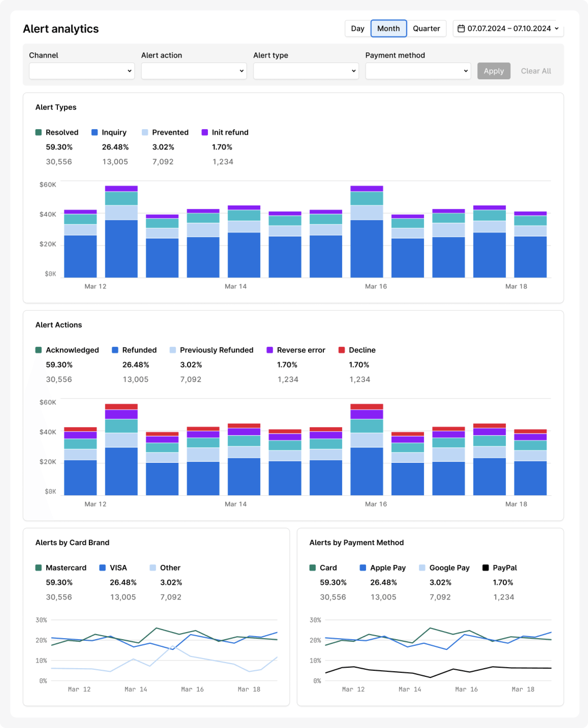588x728 pixels.
Task: Expand the Payment method dropdown
Action: pos(418,71)
